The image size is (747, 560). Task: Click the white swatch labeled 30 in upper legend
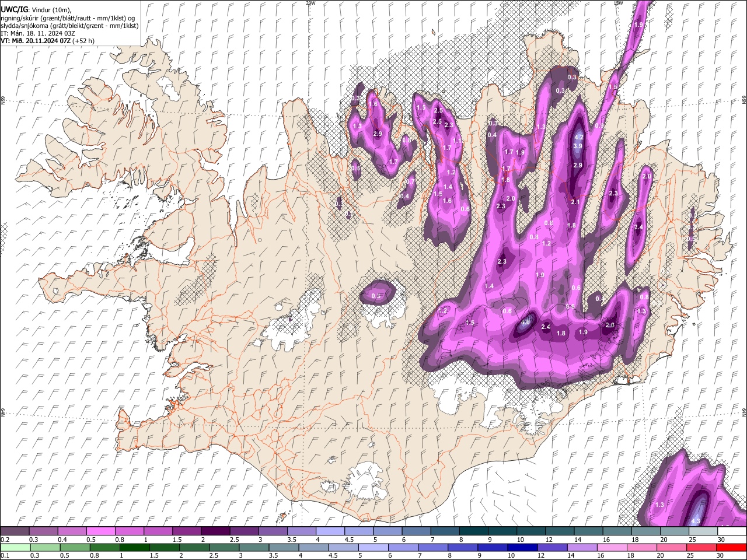pyautogui.click(x=732, y=531)
